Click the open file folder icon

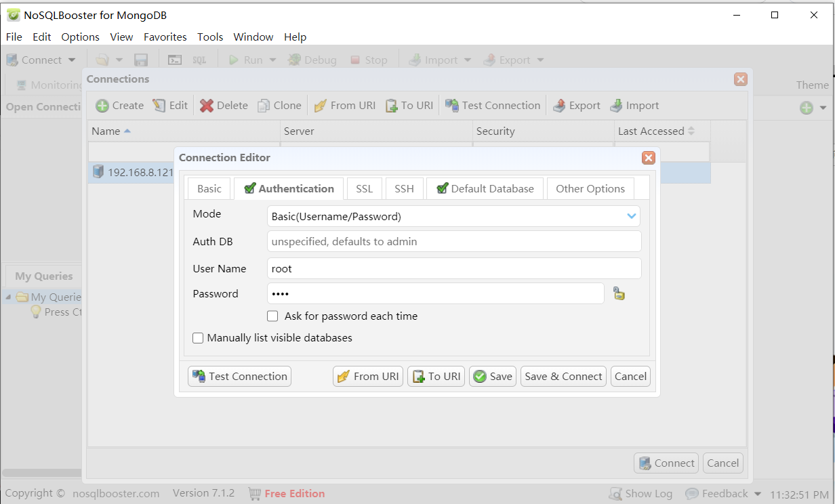pyautogui.click(x=102, y=60)
